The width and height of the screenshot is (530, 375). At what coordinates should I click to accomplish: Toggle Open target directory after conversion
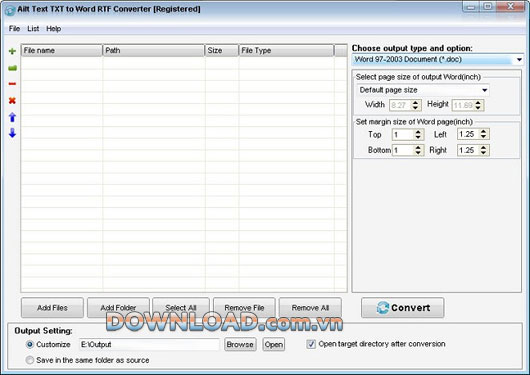[x=311, y=344]
